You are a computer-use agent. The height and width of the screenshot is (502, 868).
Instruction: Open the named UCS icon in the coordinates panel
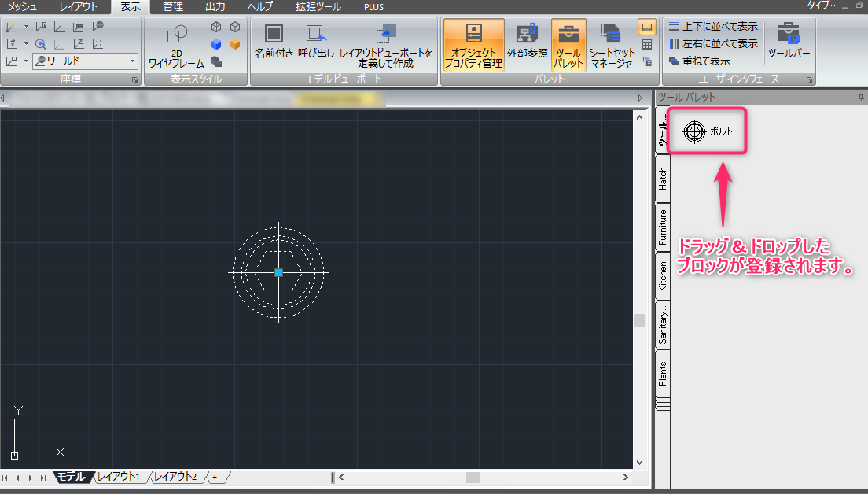(41, 27)
